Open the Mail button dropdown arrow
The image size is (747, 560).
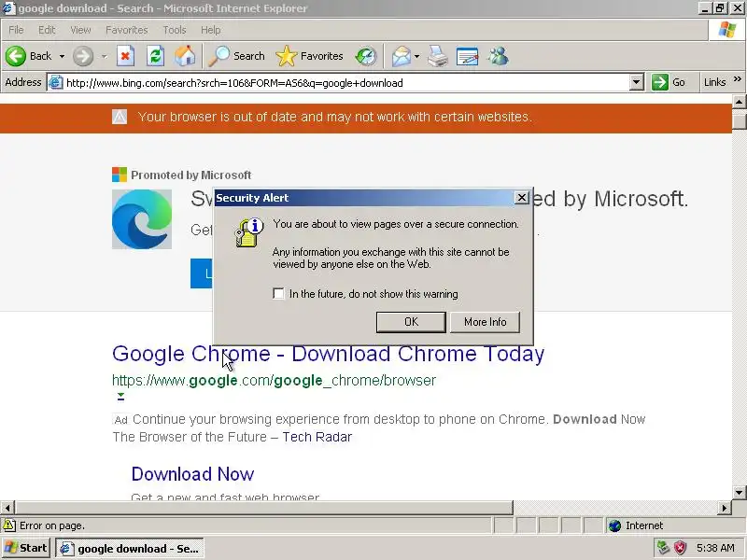coord(416,56)
